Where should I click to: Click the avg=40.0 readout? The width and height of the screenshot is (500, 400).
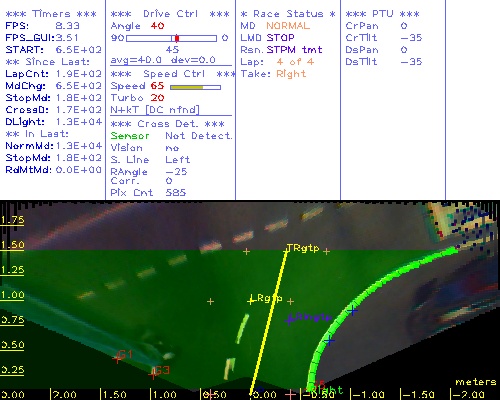(x=136, y=60)
